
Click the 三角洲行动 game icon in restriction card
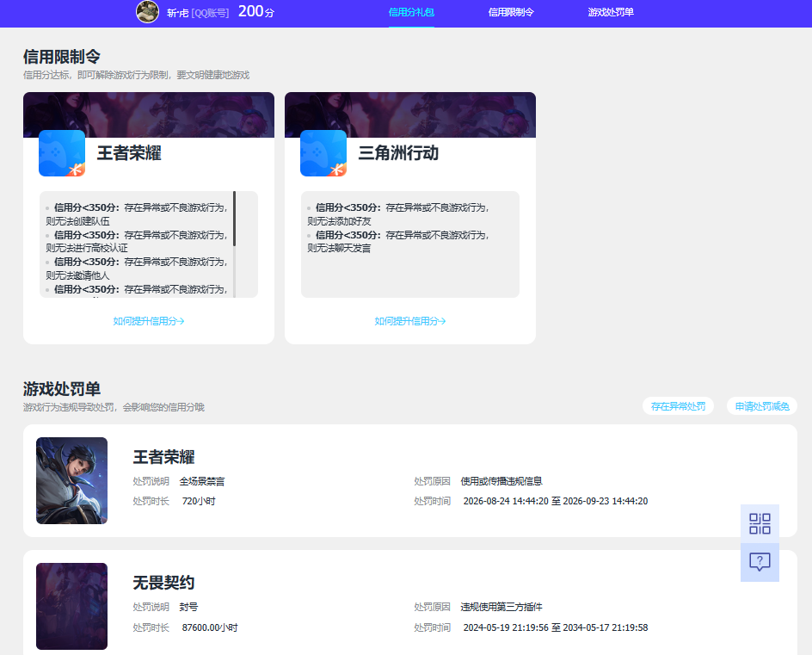[323, 153]
